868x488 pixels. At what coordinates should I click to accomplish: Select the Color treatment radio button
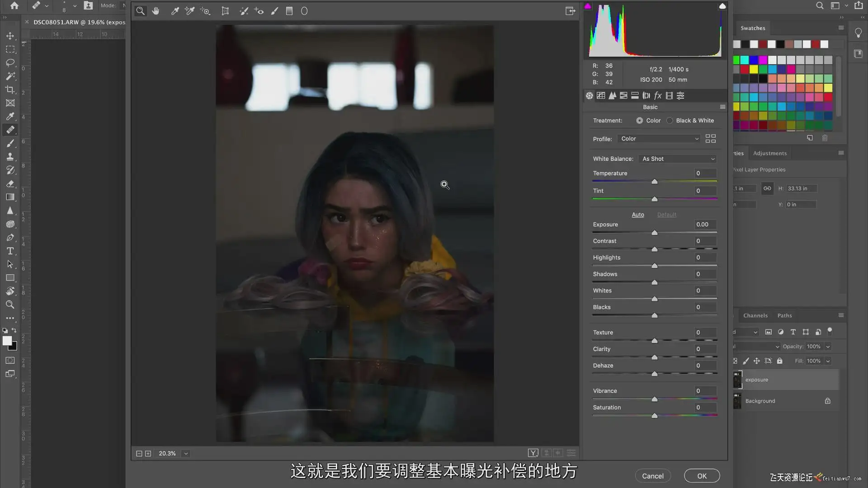click(639, 121)
